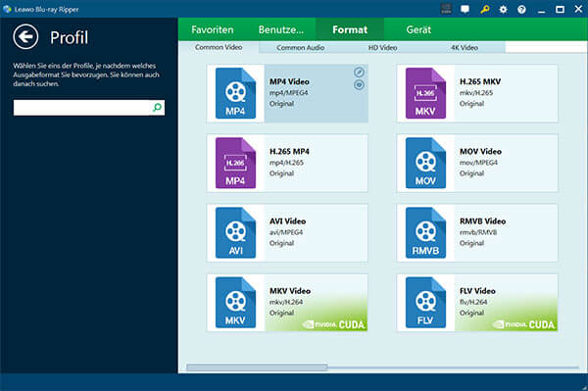Click the key registration icon
The image size is (588, 391).
(x=484, y=10)
